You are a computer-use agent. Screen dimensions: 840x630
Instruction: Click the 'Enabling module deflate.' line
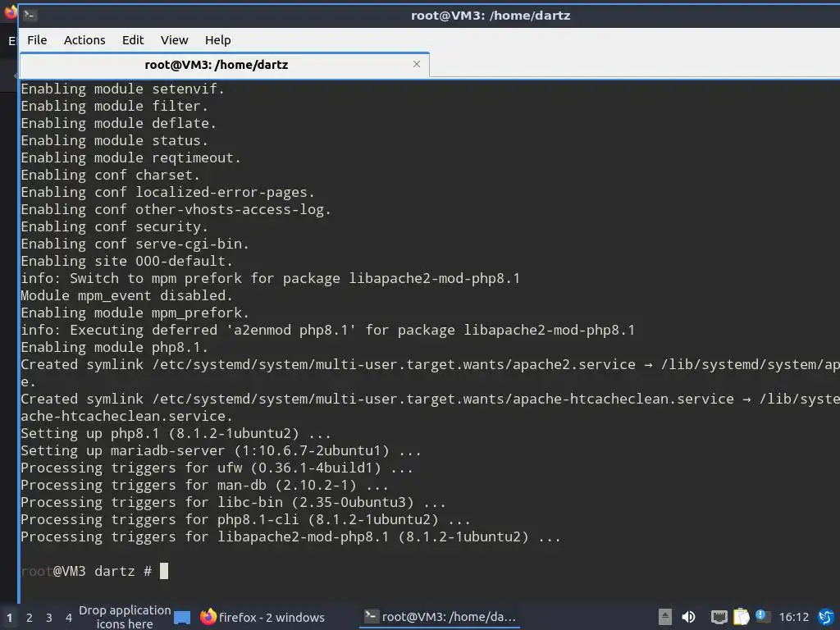point(118,123)
